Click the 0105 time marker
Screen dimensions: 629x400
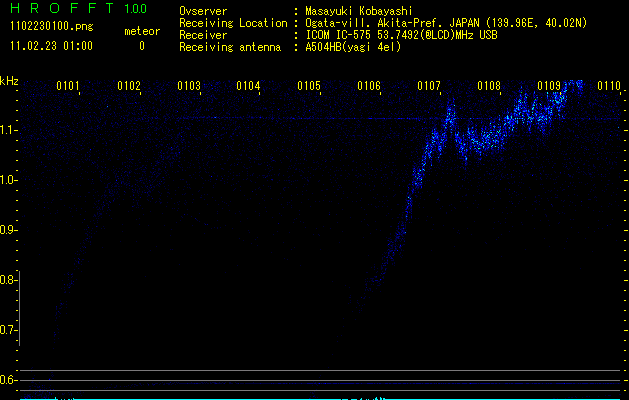pyautogui.click(x=309, y=86)
